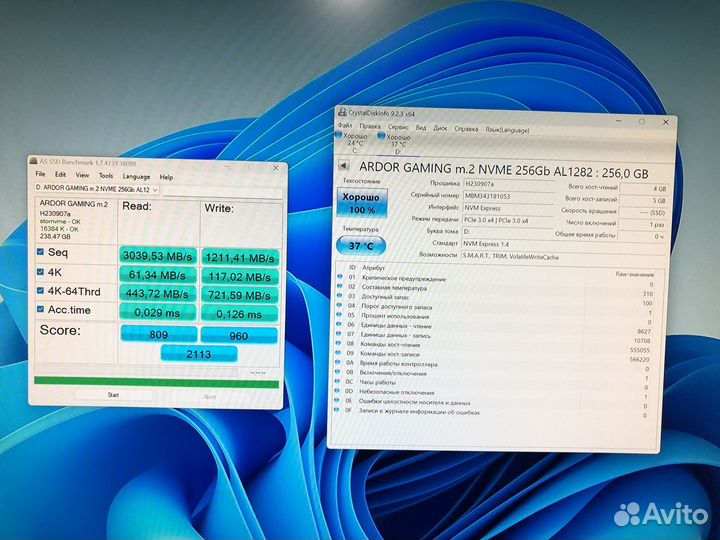Open the Правка menu in CrystalDiskInfo
720x540 pixels.
[370, 126]
